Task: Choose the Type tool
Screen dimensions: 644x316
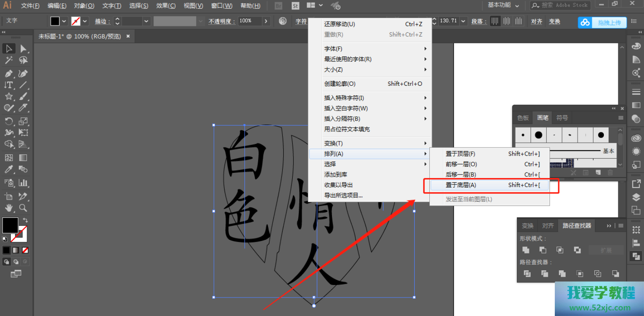Action: (x=8, y=85)
